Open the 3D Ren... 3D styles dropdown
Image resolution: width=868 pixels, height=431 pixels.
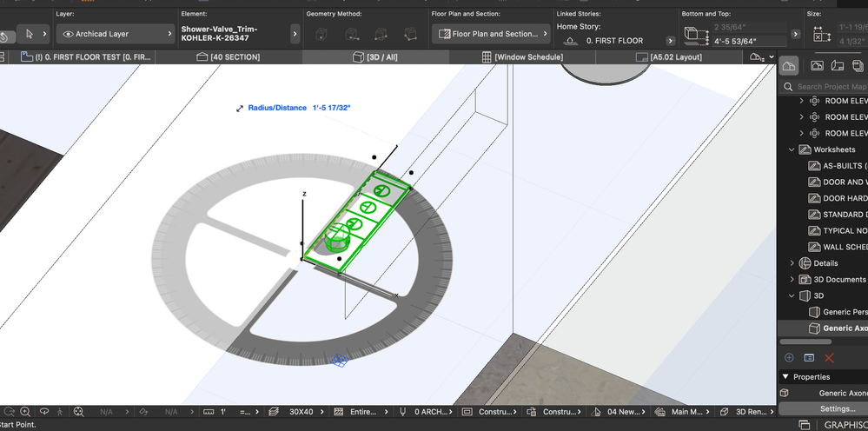747,412
